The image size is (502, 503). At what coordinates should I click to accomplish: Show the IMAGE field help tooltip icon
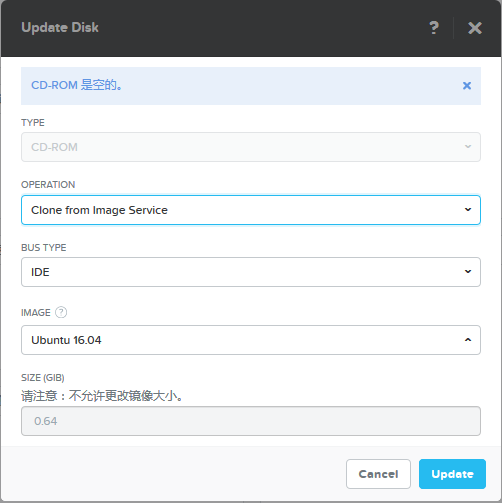click(61, 312)
